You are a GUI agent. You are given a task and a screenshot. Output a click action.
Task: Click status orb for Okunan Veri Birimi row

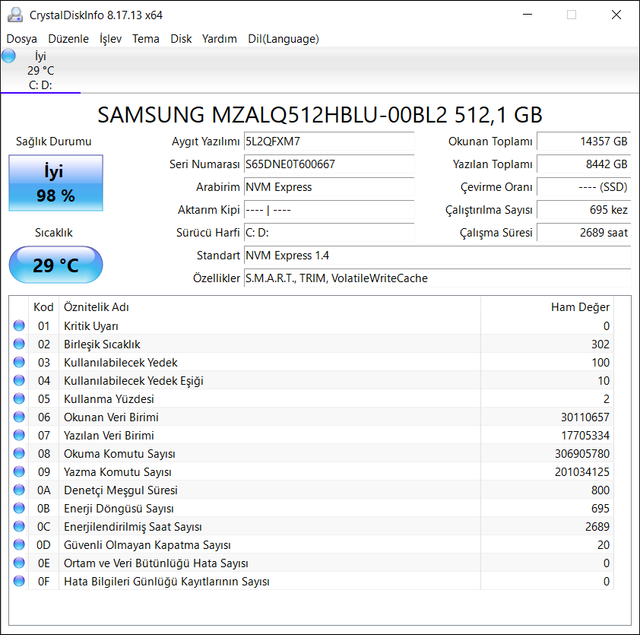[x=19, y=417]
